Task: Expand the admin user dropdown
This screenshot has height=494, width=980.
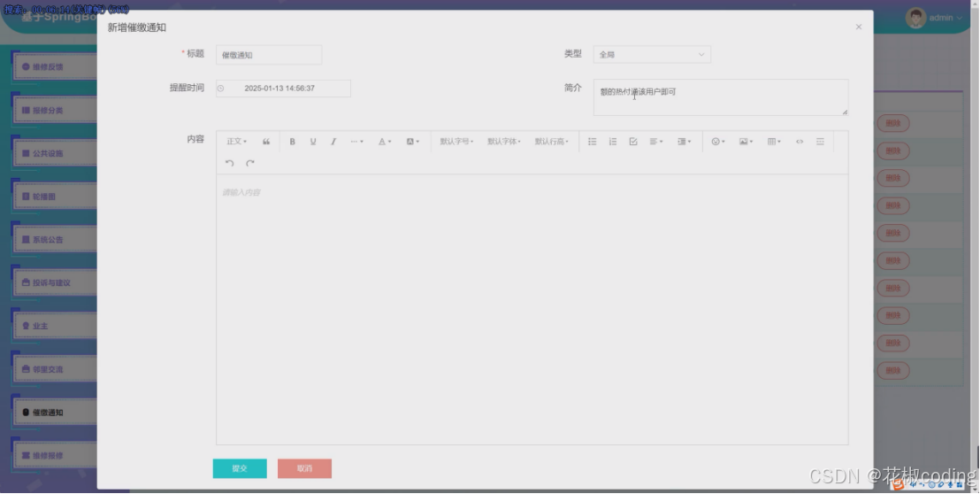Action: pos(946,18)
